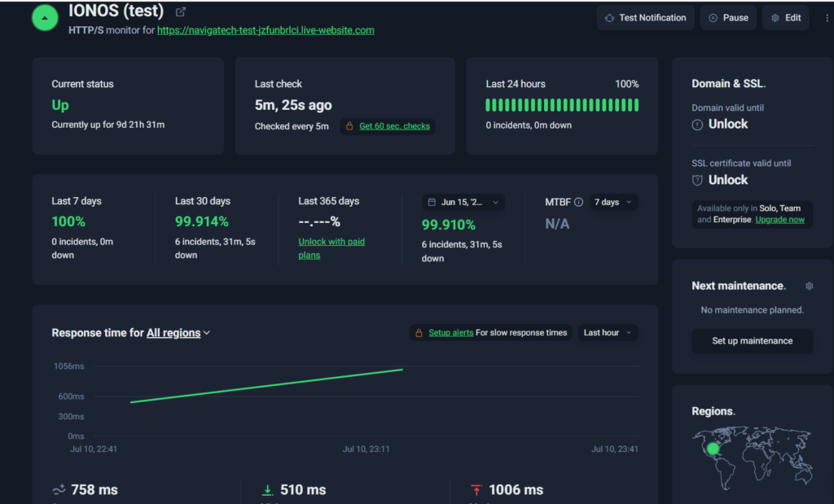The width and height of the screenshot is (834, 504).
Task: Click the world map in Regions panel
Action: click(x=752, y=458)
